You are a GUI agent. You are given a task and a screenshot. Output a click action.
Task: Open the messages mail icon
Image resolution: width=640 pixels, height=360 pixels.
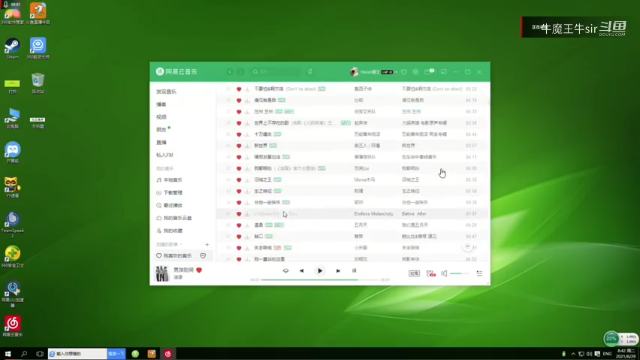(428, 72)
